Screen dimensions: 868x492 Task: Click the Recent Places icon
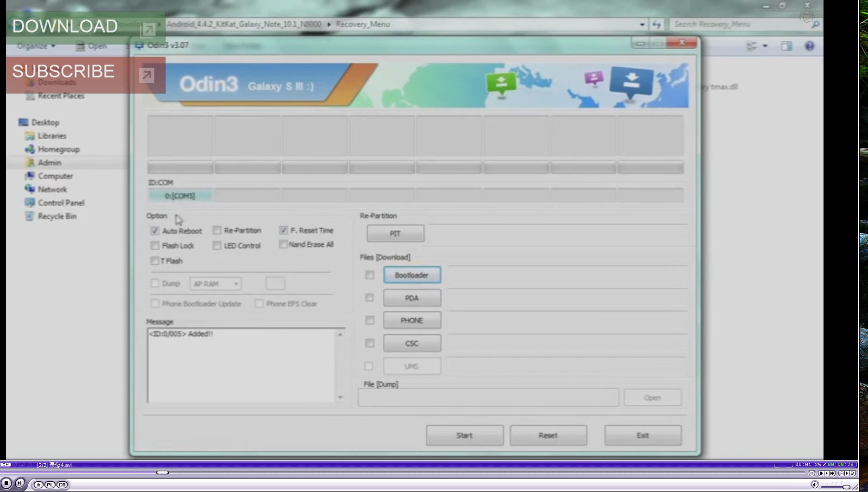click(x=30, y=96)
